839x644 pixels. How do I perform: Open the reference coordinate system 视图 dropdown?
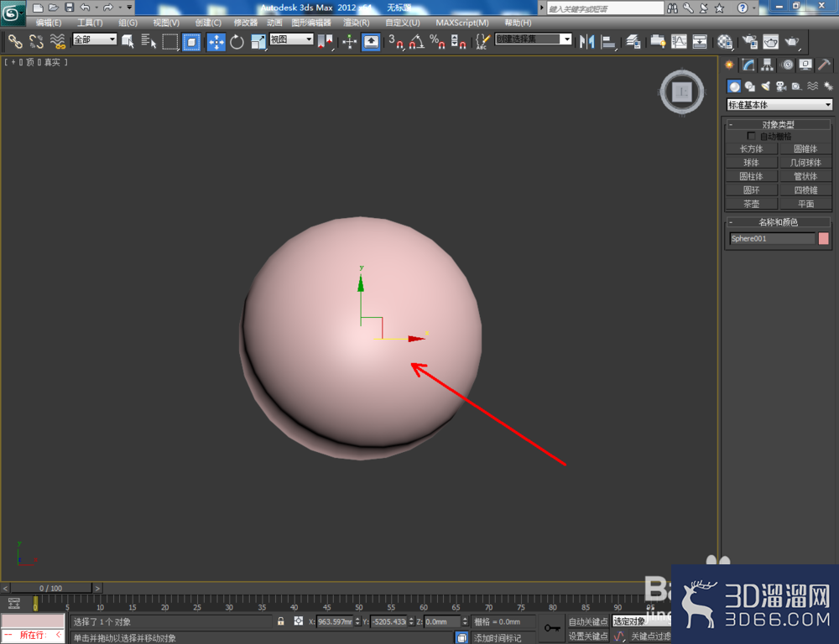292,39
